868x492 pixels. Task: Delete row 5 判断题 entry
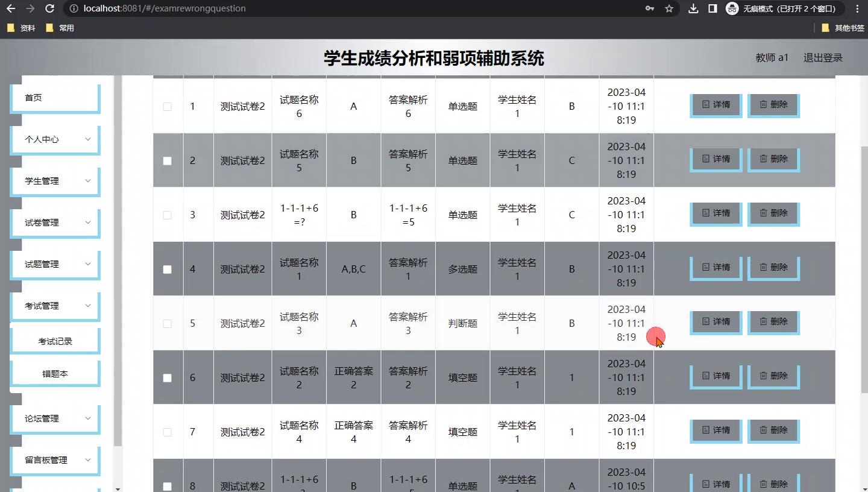pos(773,322)
